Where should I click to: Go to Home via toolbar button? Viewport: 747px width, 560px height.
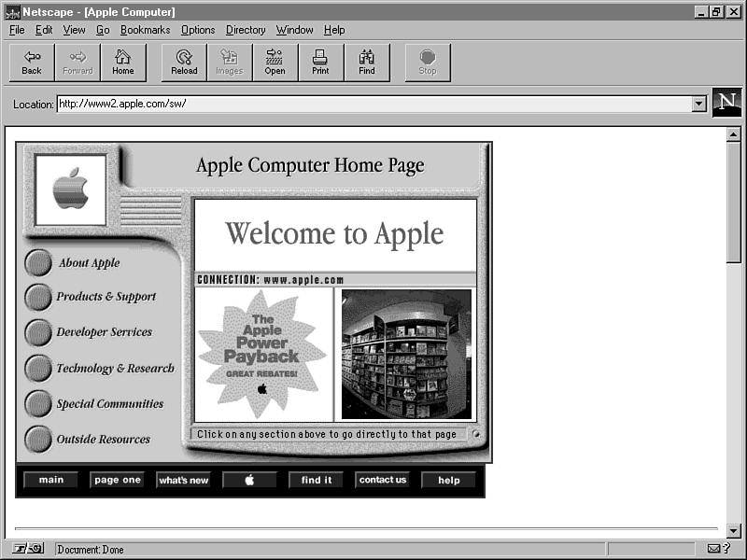123,63
